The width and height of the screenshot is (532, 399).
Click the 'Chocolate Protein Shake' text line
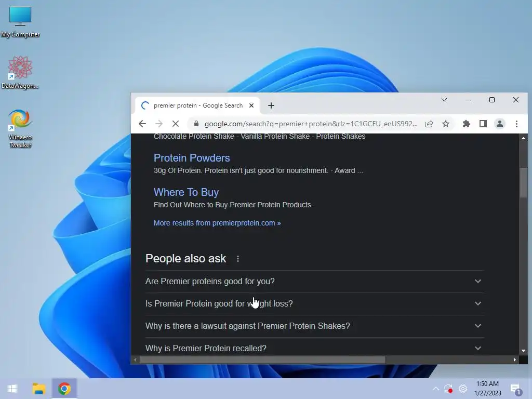260,137
